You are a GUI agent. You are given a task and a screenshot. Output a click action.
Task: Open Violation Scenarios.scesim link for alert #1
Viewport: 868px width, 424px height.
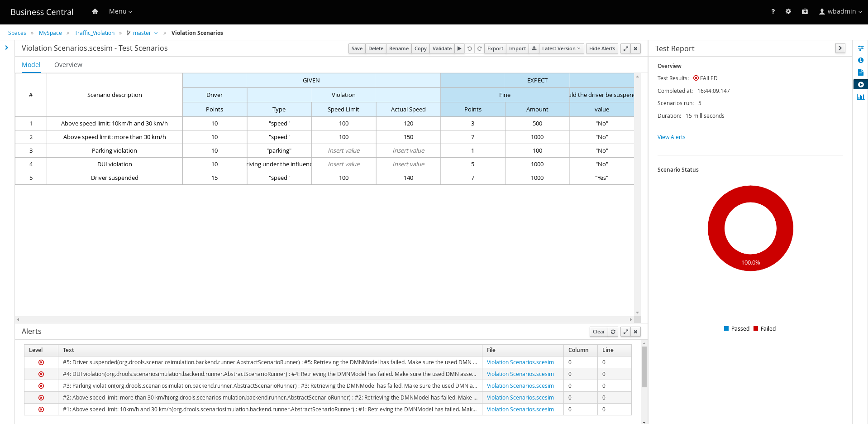(x=520, y=410)
